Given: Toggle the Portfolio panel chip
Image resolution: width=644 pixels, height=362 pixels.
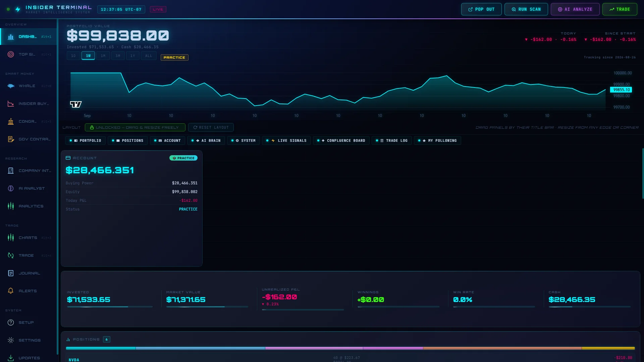Looking at the screenshot, I should tap(86, 140).
